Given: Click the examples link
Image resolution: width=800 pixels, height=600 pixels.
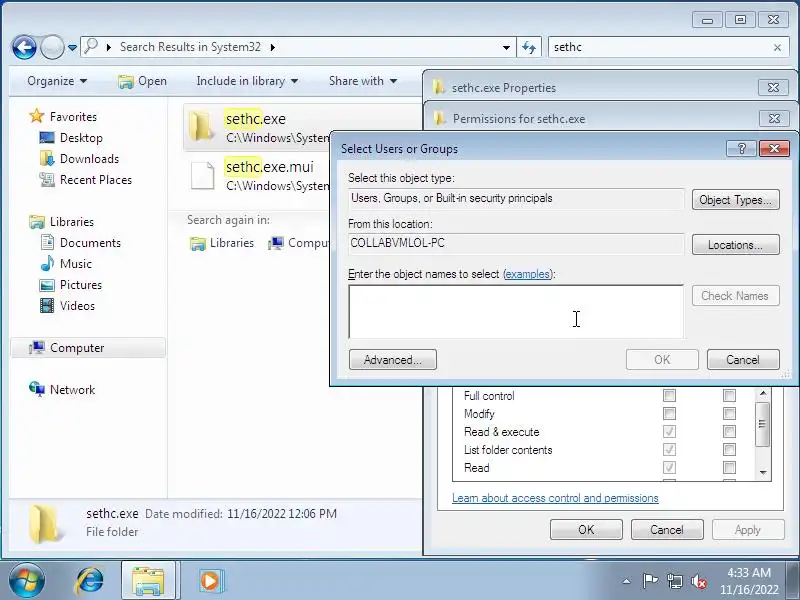Looking at the screenshot, I should [x=528, y=274].
